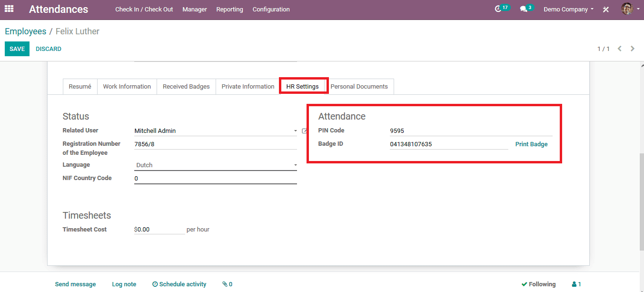This screenshot has width=644, height=292.
Task: Open the Check In / Check Out menu
Action: tap(144, 10)
